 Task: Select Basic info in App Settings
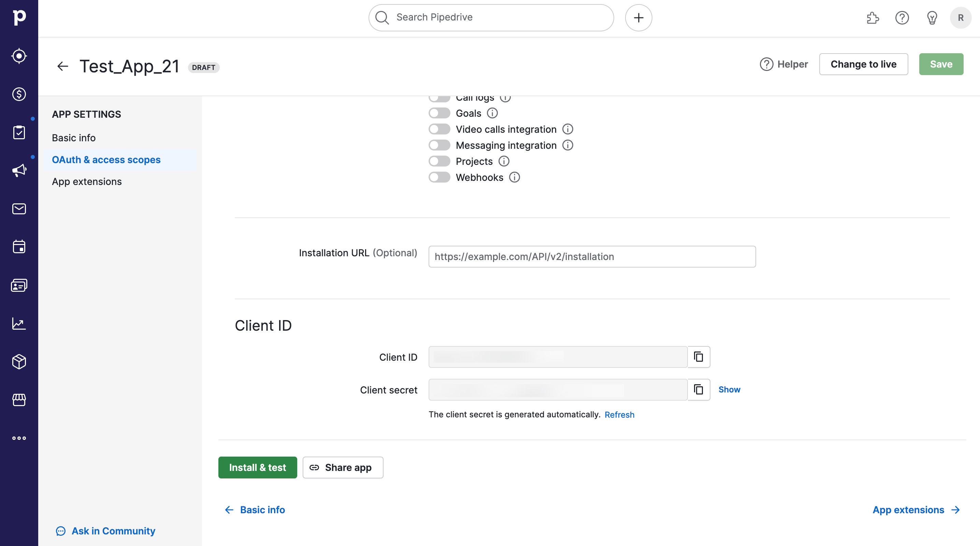pyautogui.click(x=74, y=138)
